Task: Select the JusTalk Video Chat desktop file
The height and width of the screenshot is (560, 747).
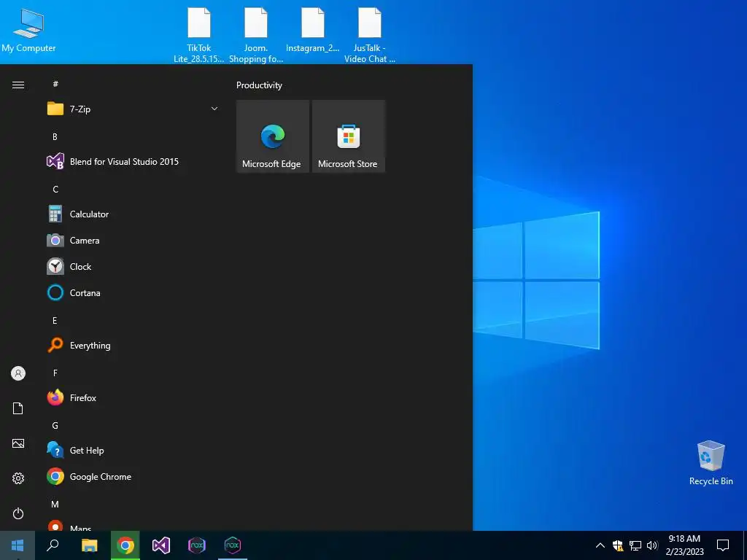Action: pyautogui.click(x=370, y=35)
